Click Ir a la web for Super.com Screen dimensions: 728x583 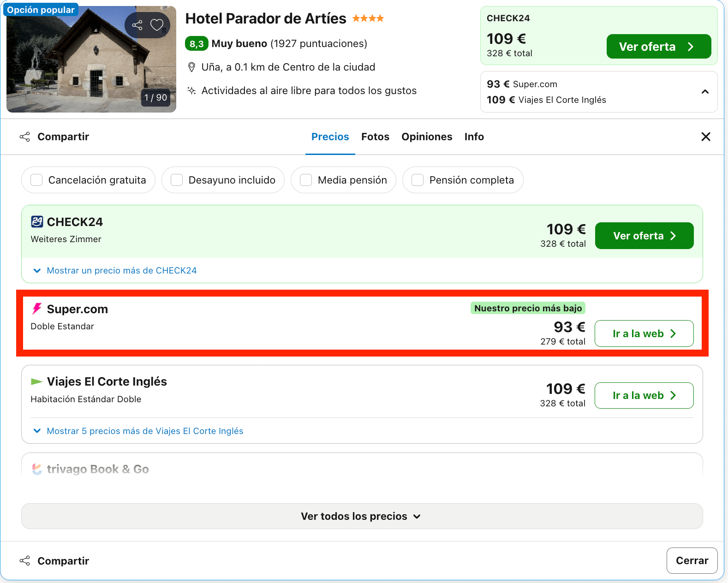coord(644,333)
